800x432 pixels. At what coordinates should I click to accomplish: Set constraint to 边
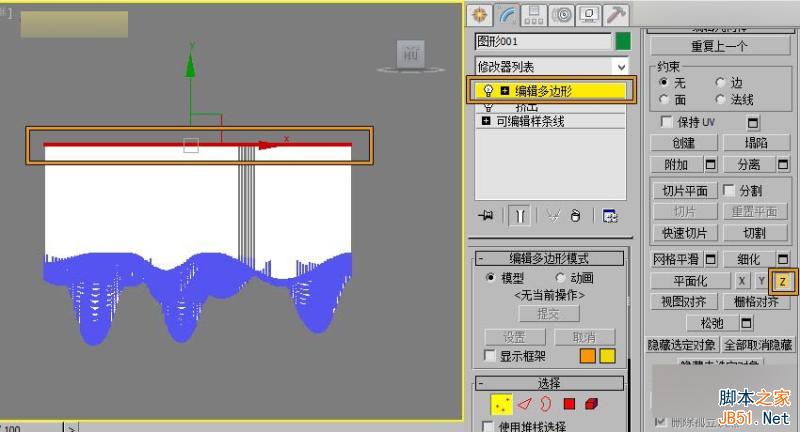(x=720, y=82)
